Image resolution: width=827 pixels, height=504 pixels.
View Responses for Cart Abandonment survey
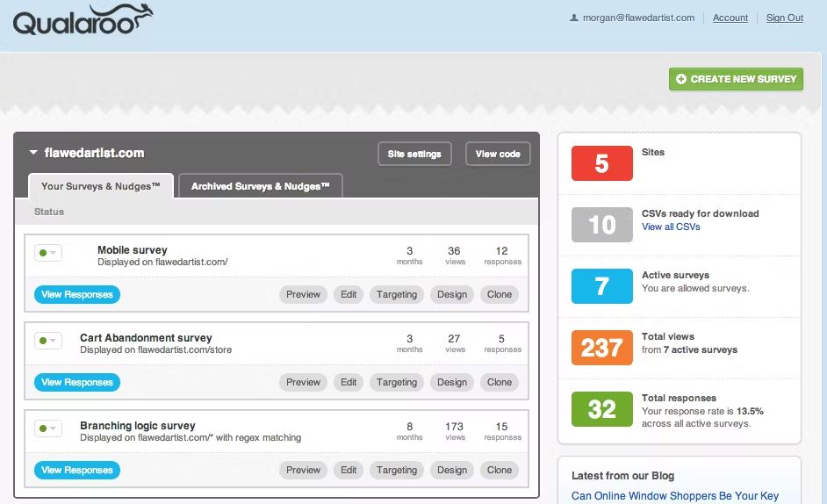click(77, 382)
